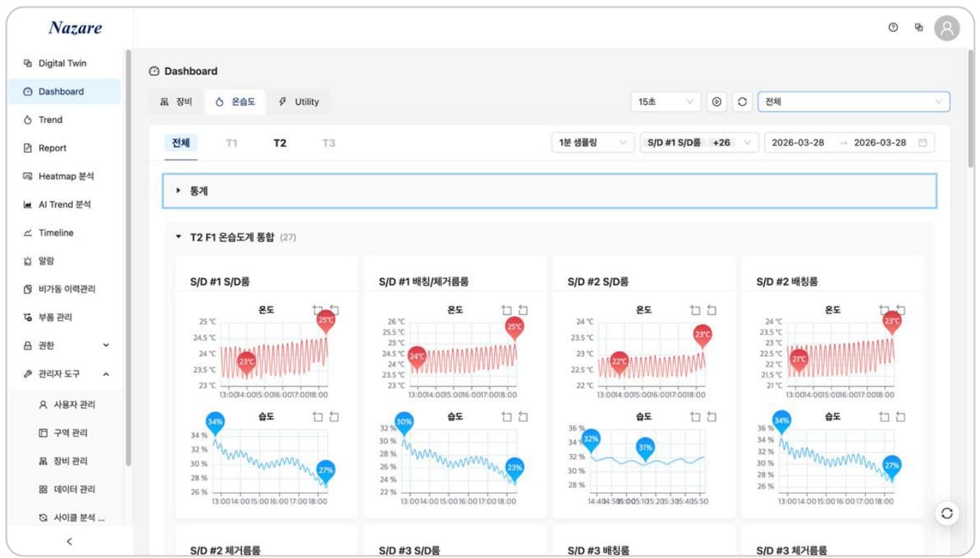Click the floating refresh button at bottom right
980x558 pixels.
(x=947, y=513)
